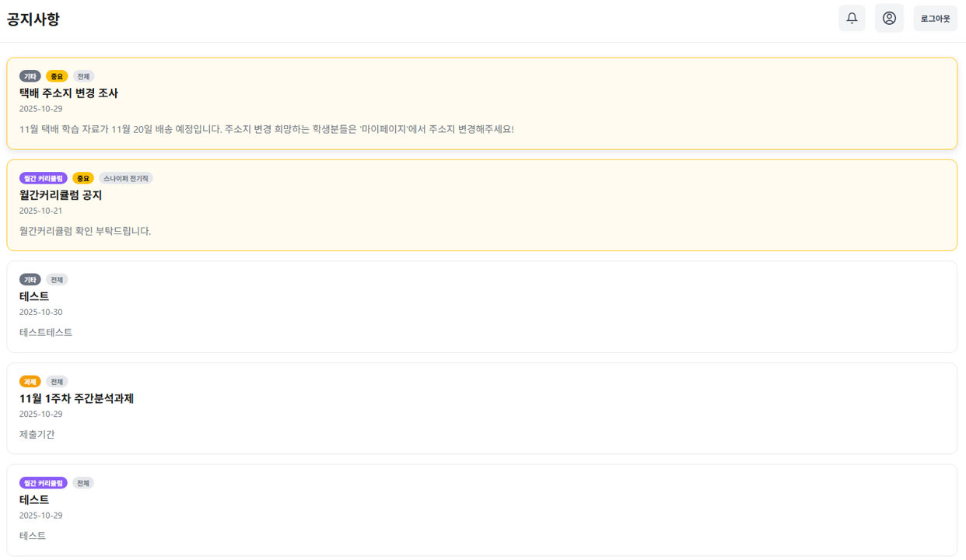
Task: Click the 월간커리큘럼 확인 부탁드립니다 description text
Action: 85,231
